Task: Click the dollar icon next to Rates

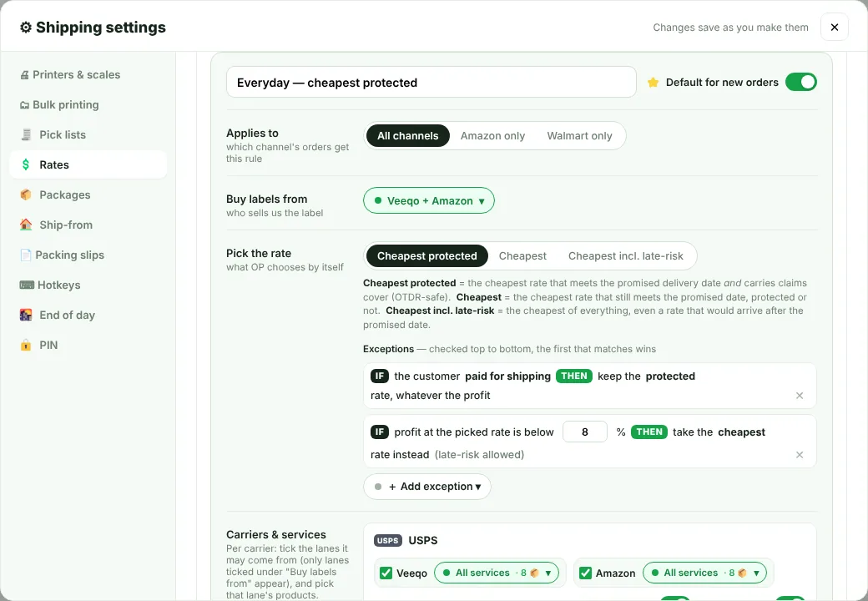Action: tap(26, 164)
